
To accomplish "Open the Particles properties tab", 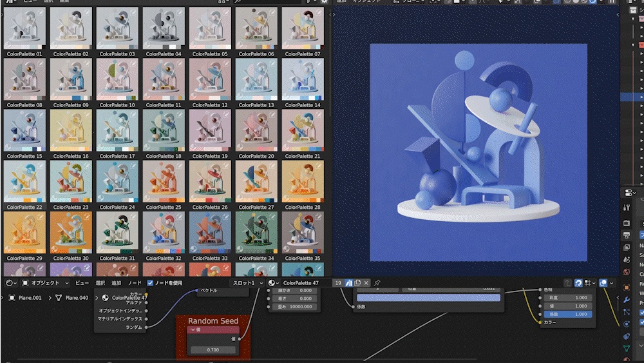I will (627, 312).
